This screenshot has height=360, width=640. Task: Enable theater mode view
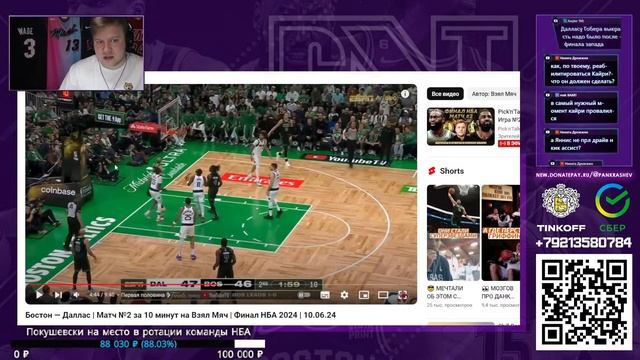[383, 295]
